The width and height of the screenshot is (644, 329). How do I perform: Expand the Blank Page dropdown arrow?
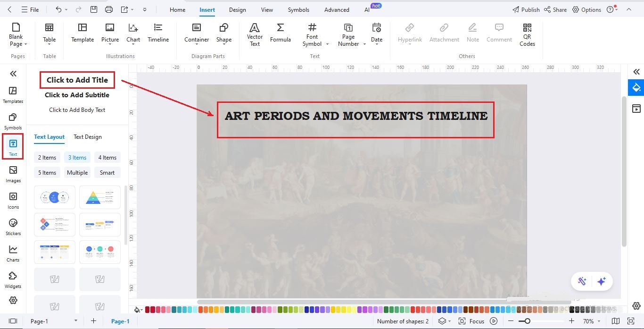coord(25,44)
